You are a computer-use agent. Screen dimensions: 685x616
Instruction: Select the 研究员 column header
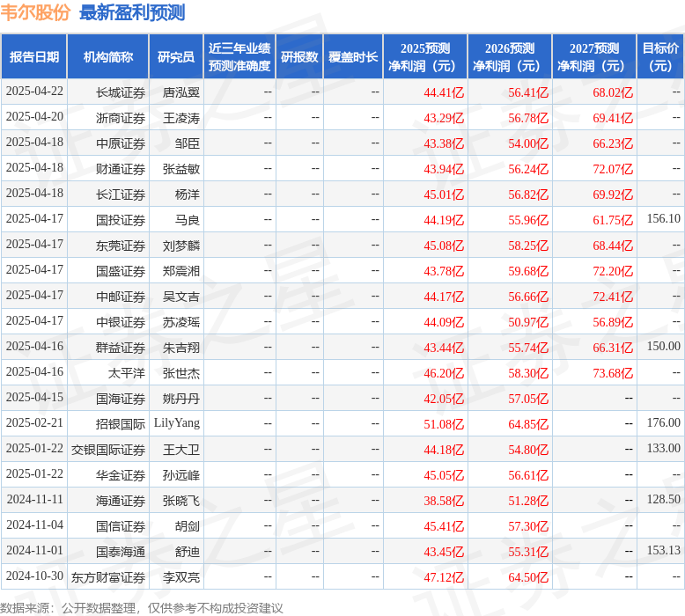click(176, 56)
